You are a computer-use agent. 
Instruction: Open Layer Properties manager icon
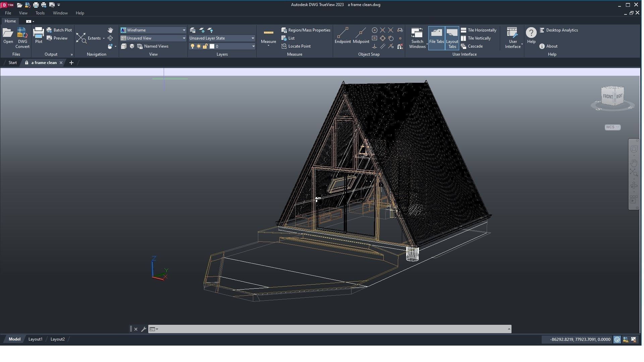pos(193,30)
